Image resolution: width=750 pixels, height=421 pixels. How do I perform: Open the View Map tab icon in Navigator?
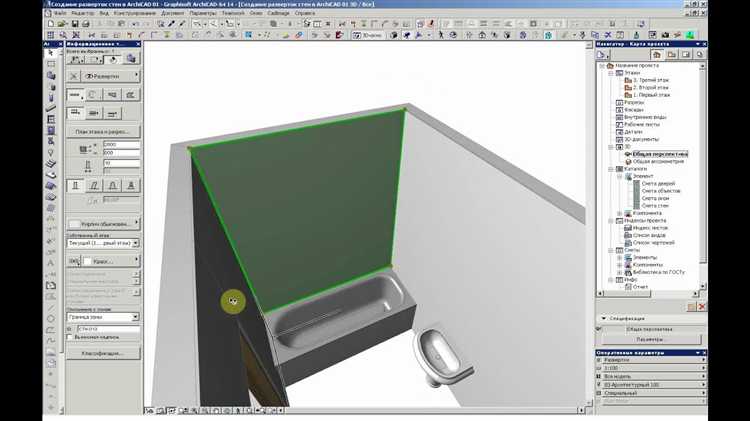tap(672, 55)
